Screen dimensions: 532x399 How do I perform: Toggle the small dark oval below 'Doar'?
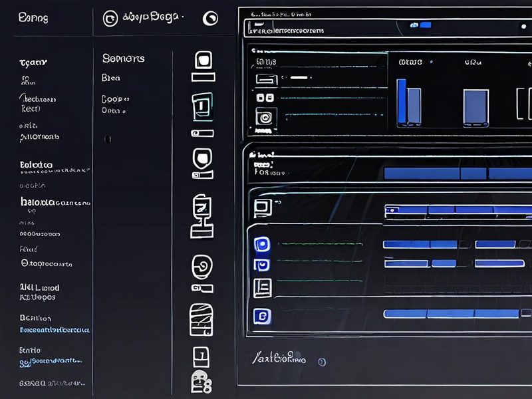point(108,139)
